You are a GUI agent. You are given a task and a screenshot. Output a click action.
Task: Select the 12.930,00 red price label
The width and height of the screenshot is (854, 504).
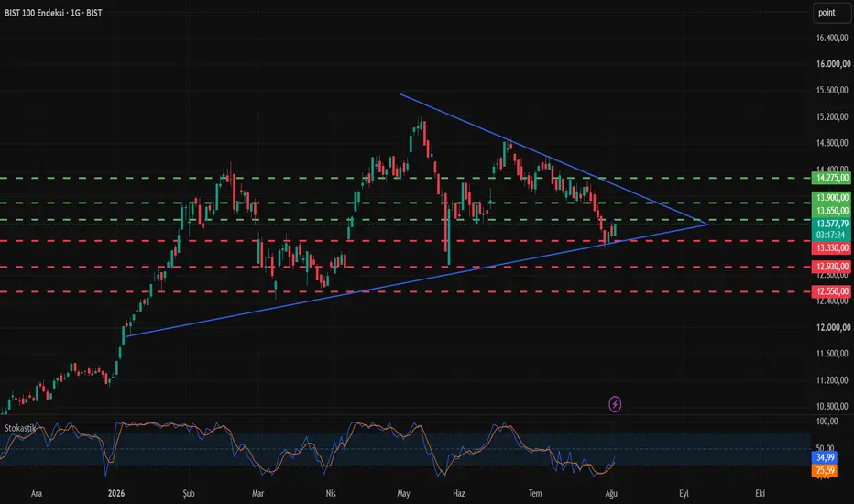832,267
